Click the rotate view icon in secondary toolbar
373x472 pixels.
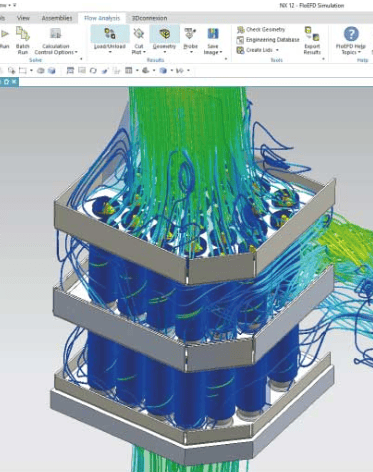pyautogui.click(x=93, y=71)
